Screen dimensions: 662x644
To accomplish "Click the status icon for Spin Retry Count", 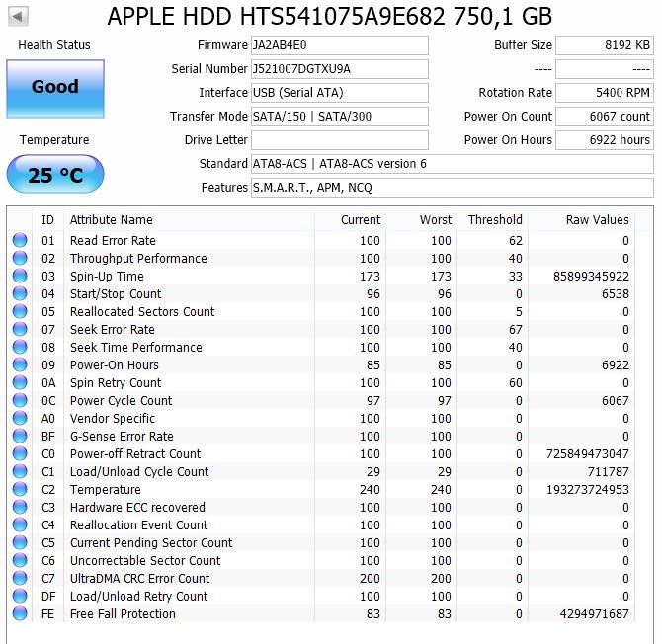I will tap(20, 382).
